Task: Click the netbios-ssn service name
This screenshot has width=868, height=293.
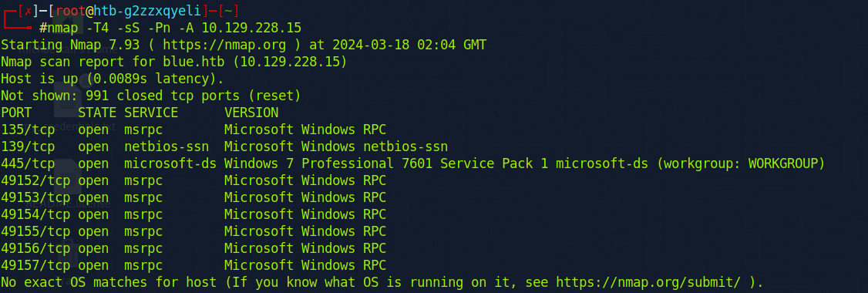Action: (167, 146)
